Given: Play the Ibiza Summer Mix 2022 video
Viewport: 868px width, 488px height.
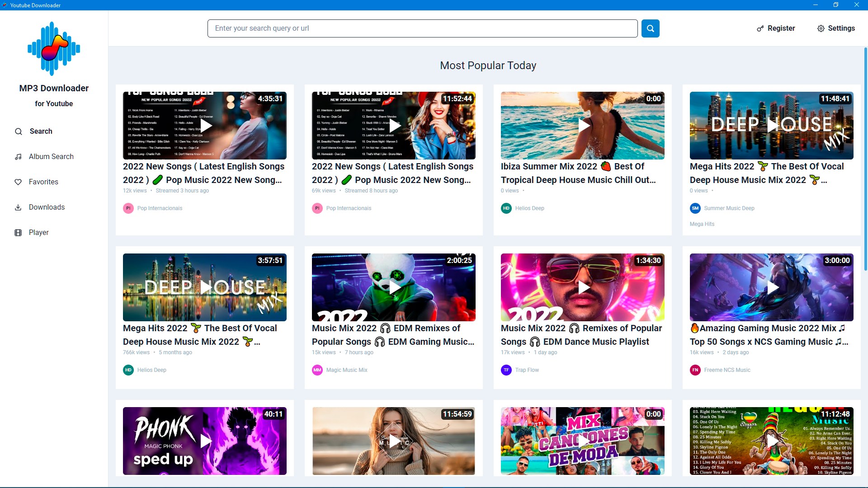Looking at the screenshot, I should pyautogui.click(x=583, y=126).
